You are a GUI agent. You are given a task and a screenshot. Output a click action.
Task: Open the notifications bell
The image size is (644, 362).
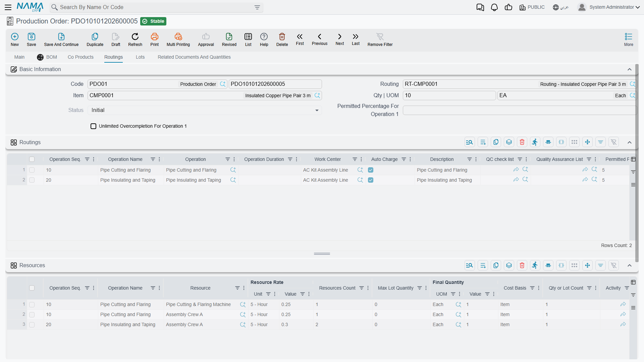(x=494, y=7)
